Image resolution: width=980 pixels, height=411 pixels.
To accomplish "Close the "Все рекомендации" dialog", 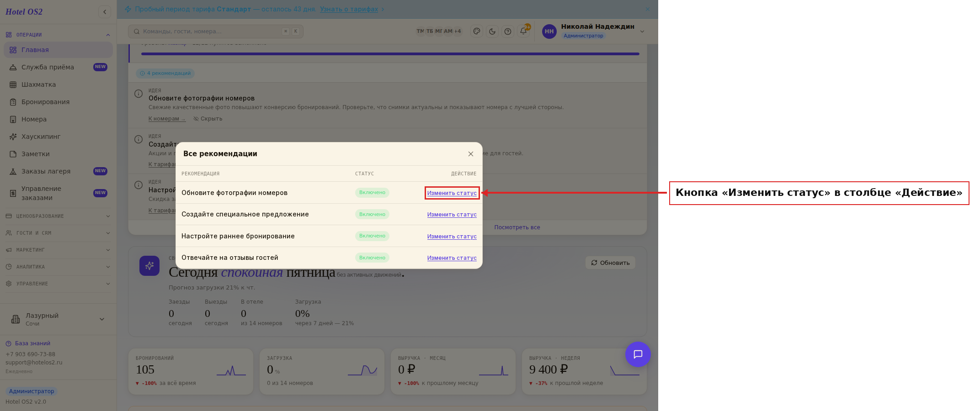I will 471,154.
